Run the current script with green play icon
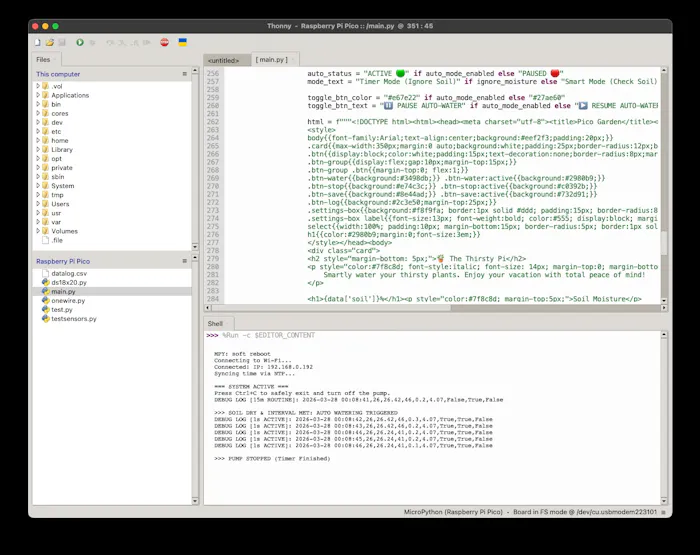The height and width of the screenshot is (555, 700). [80, 42]
